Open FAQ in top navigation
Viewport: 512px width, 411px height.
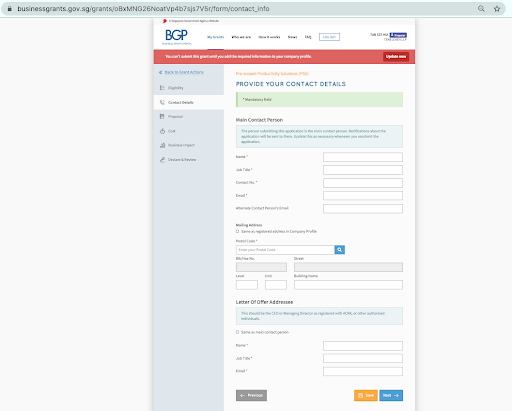308,37
